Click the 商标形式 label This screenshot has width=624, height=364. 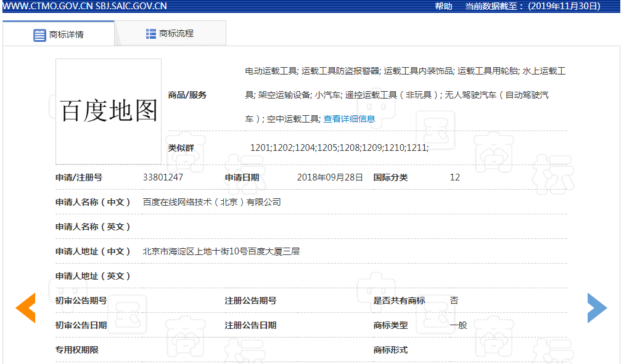tap(390, 350)
